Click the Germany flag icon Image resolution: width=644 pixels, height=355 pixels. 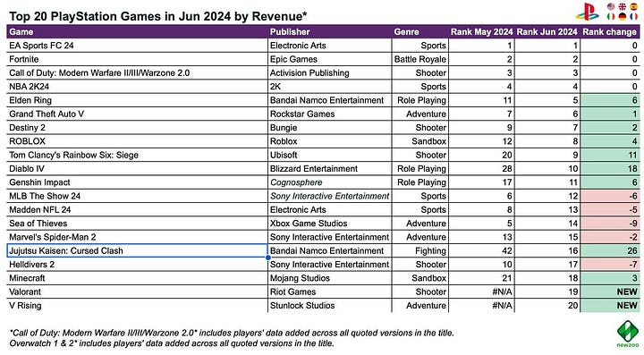coord(623,16)
